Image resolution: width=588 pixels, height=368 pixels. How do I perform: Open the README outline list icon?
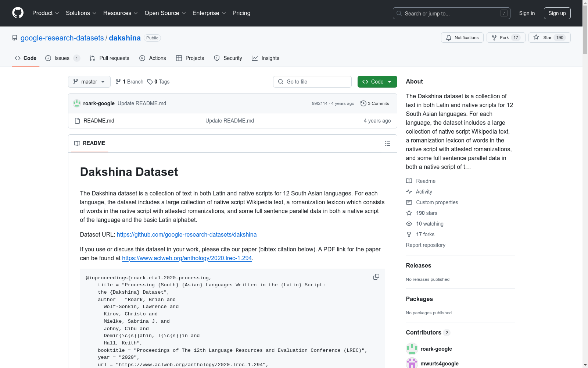(388, 144)
